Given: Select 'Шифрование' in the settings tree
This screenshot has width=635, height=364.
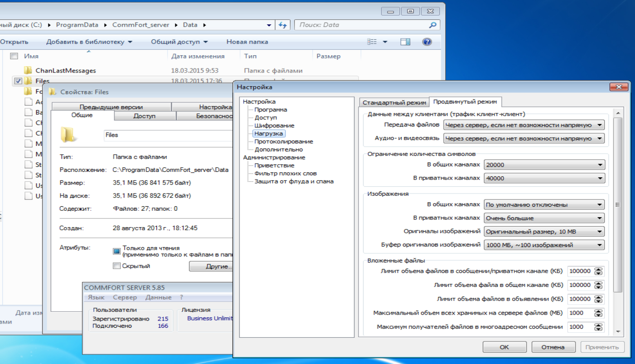Looking at the screenshot, I should pos(274,126).
